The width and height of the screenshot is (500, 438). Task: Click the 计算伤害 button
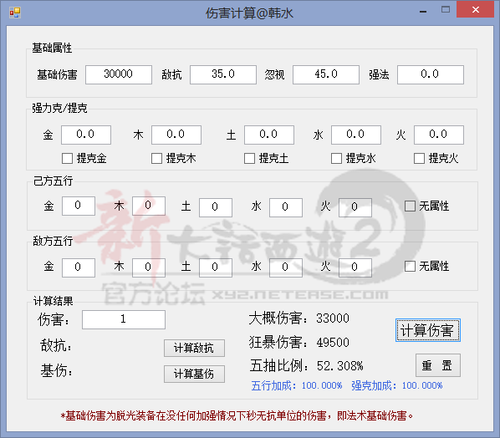[x=428, y=330]
